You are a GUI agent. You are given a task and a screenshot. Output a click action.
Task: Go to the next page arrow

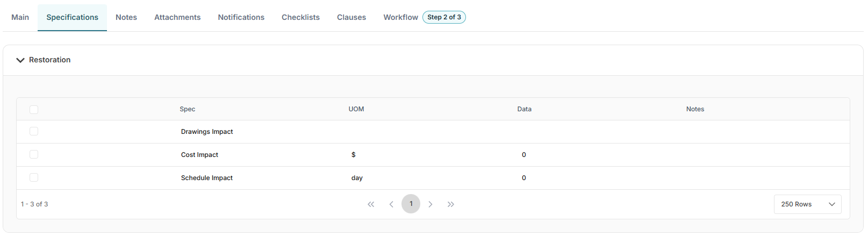[431, 204]
